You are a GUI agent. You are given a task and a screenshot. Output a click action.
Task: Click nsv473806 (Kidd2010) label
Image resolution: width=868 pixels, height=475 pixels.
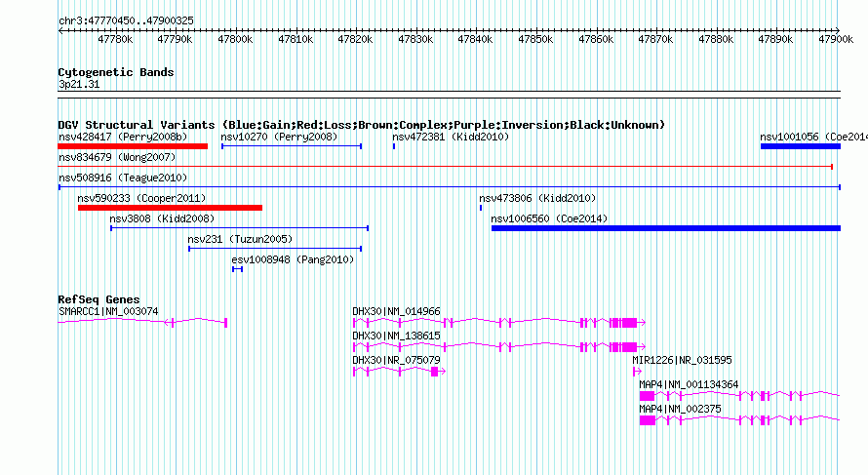tap(537, 198)
